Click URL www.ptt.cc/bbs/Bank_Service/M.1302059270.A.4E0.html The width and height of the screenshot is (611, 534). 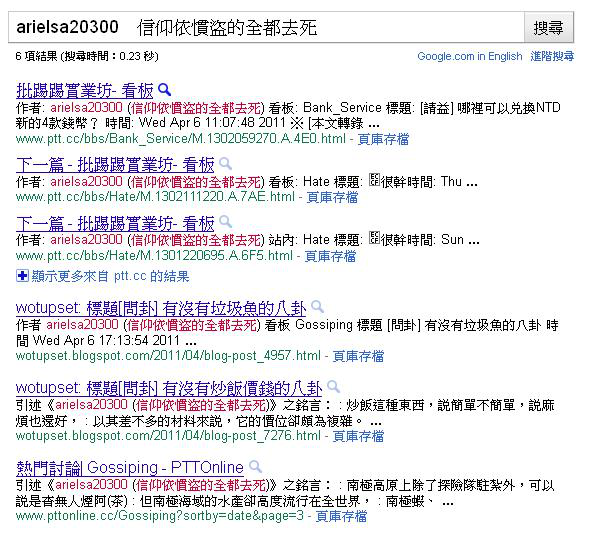[x=181, y=139]
